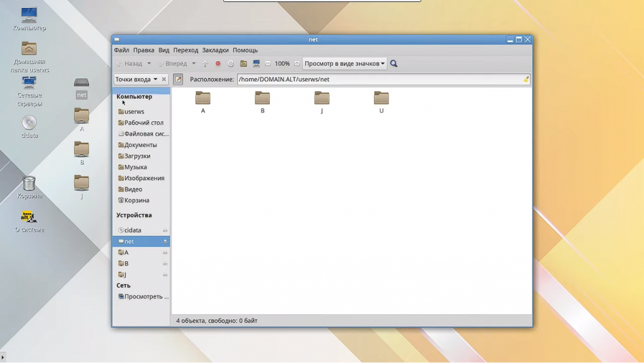Click the window menu icon in title bar
Screen dimensions: 644x363
click(117, 40)
